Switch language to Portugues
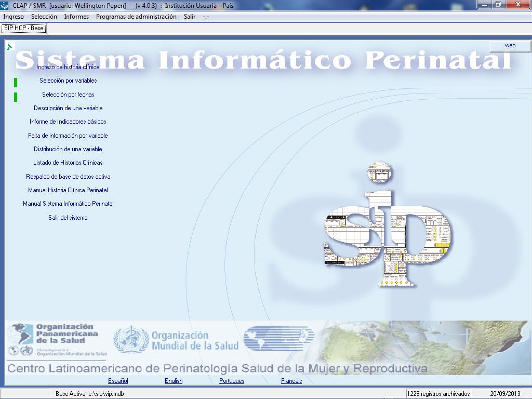This screenshot has height=399, width=532. 232,381
